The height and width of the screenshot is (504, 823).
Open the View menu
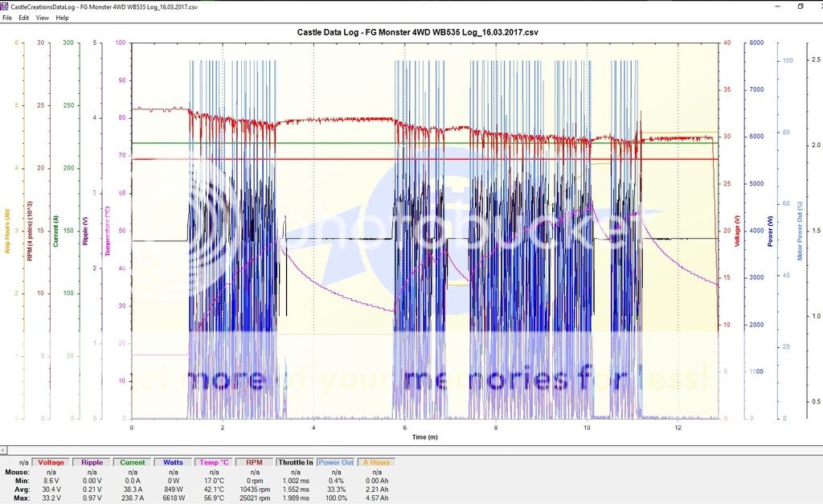43,17
